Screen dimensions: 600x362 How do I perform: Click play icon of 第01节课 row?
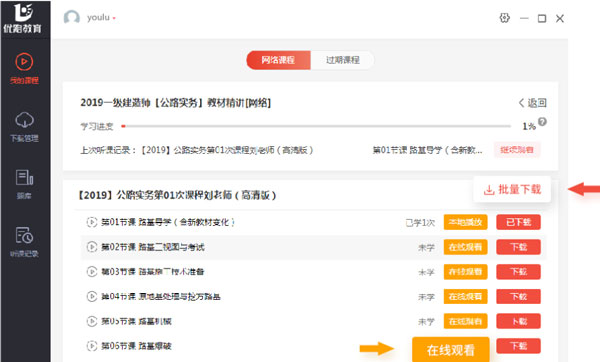coord(92,222)
